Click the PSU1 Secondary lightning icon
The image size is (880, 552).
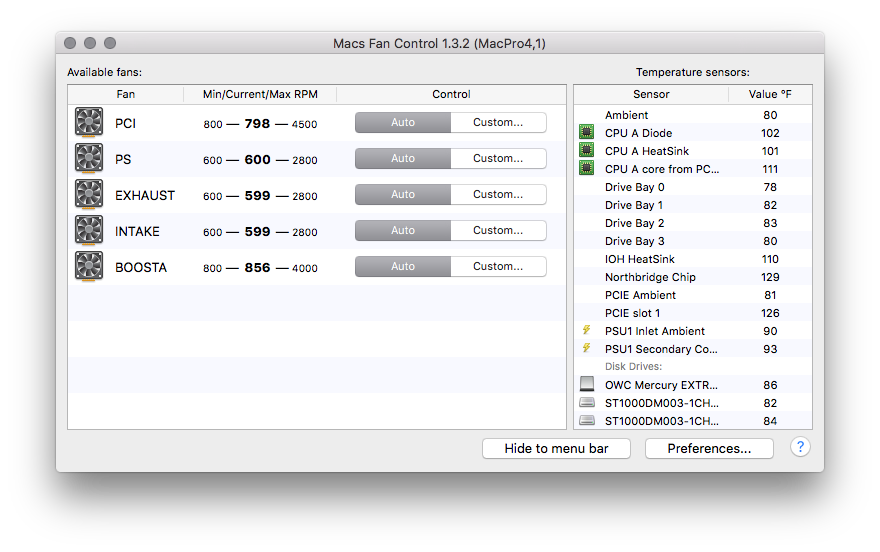click(x=586, y=348)
